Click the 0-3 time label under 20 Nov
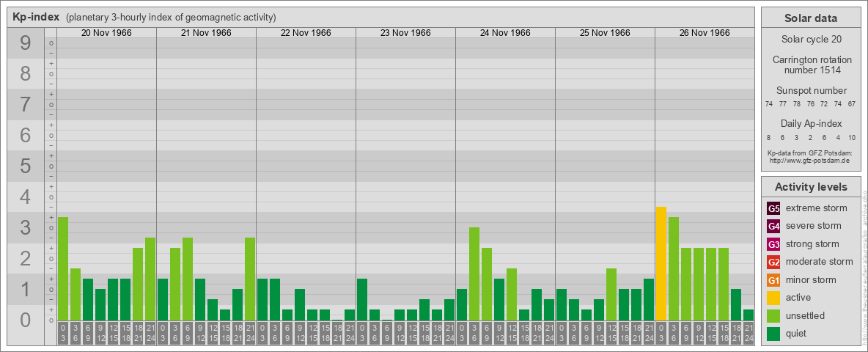Screen dimensions: 868x352 tap(63, 334)
